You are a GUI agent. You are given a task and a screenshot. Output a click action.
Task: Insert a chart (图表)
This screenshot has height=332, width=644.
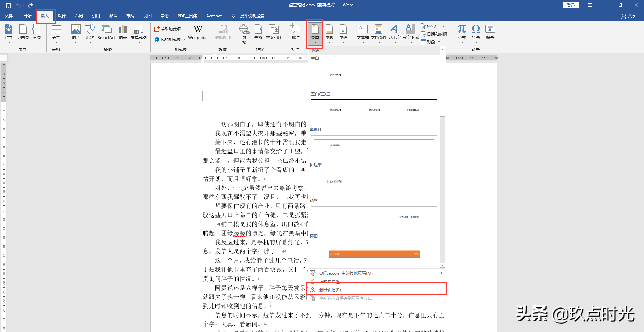pyautogui.click(x=123, y=32)
